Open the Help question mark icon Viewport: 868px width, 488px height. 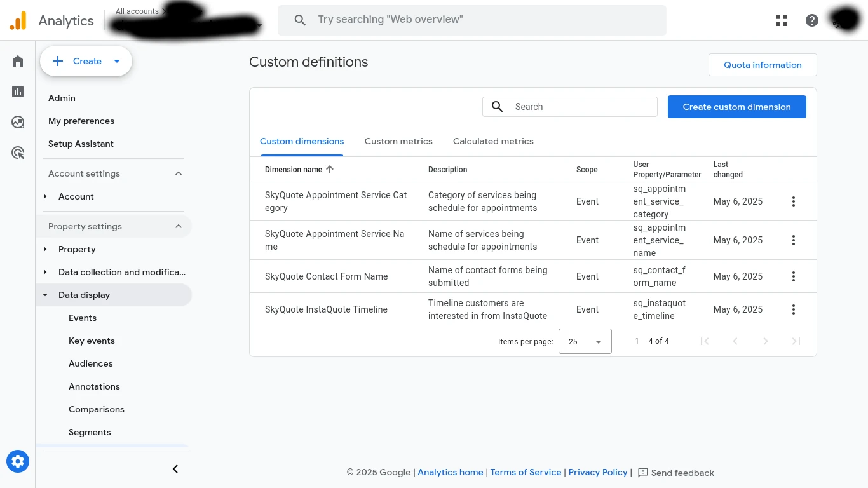(812, 20)
